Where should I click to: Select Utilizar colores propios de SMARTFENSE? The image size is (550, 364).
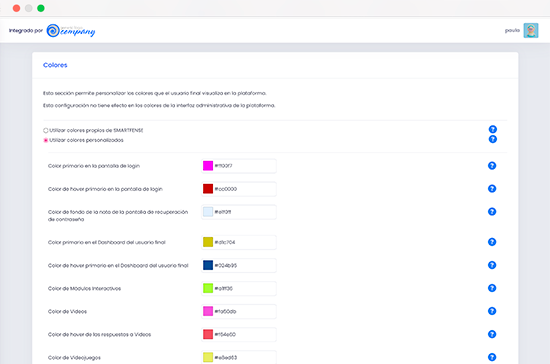(46, 130)
